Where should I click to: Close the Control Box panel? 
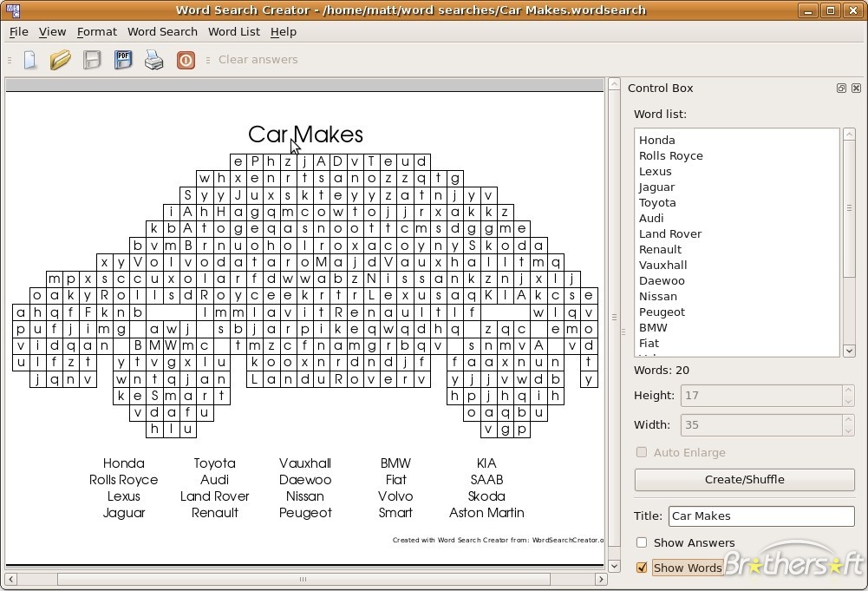[x=856, y=88]
